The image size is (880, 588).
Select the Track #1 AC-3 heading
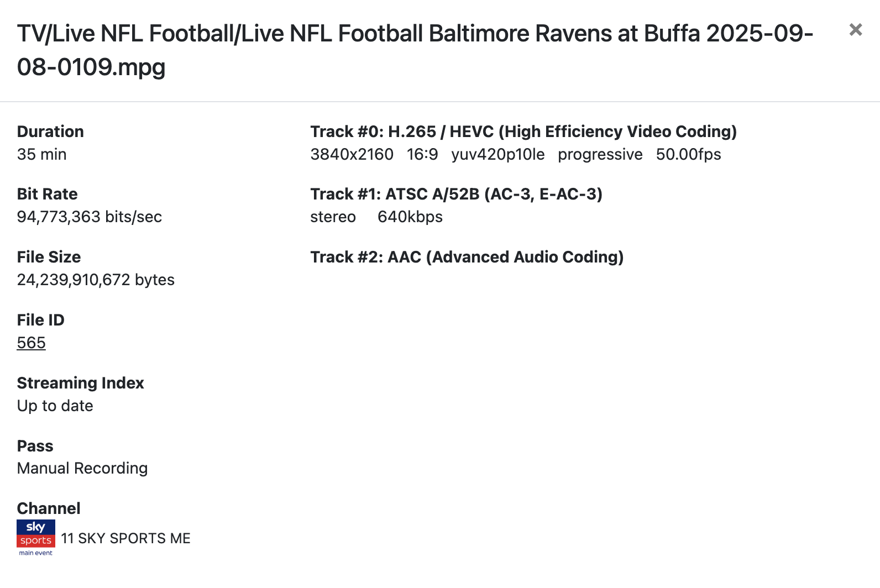click(456, 195)
